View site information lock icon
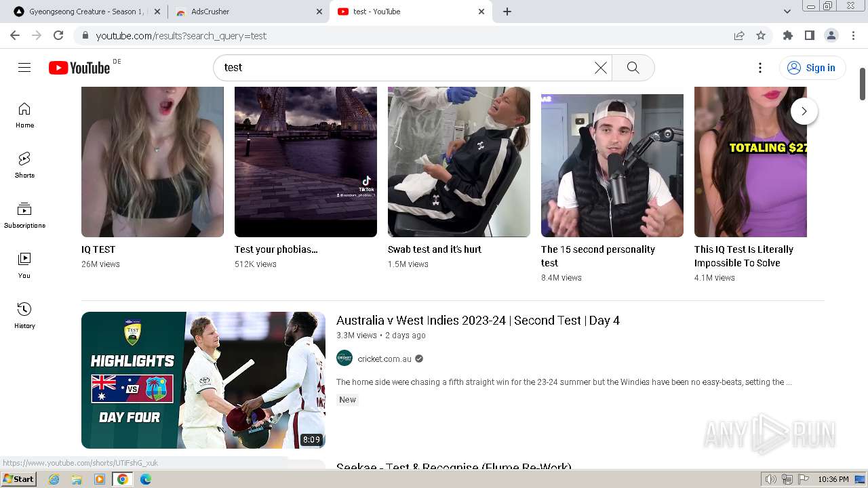The image size is (868, 488). click(85, 35)
